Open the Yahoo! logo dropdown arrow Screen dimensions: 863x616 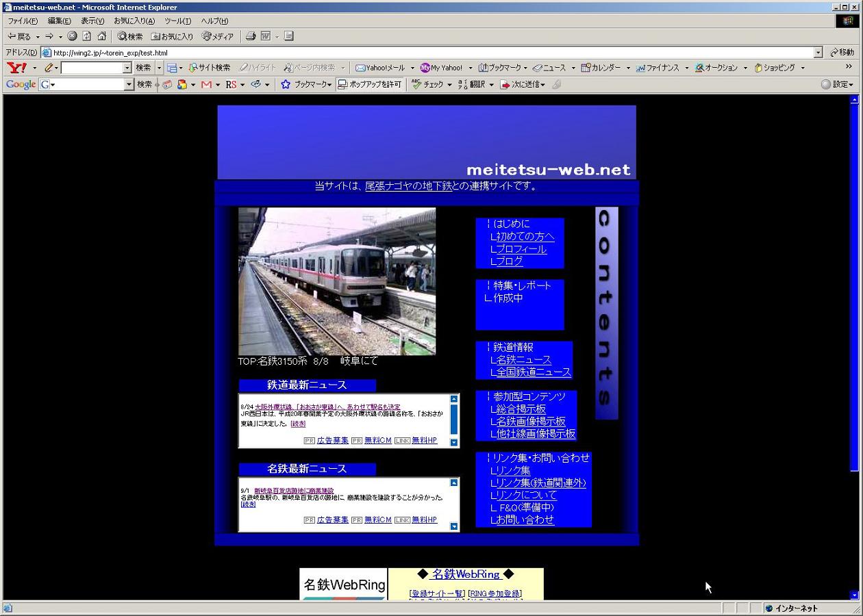[34, 68]
